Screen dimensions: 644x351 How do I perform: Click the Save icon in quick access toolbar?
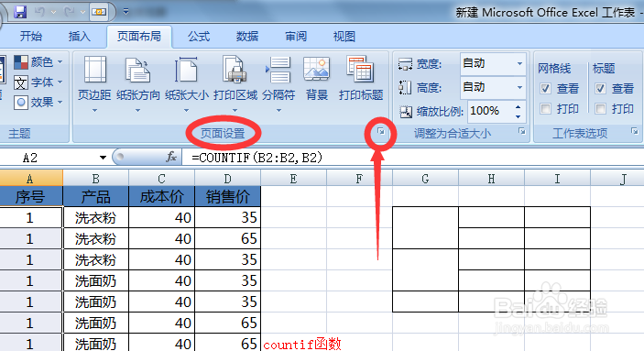point(20,12)
